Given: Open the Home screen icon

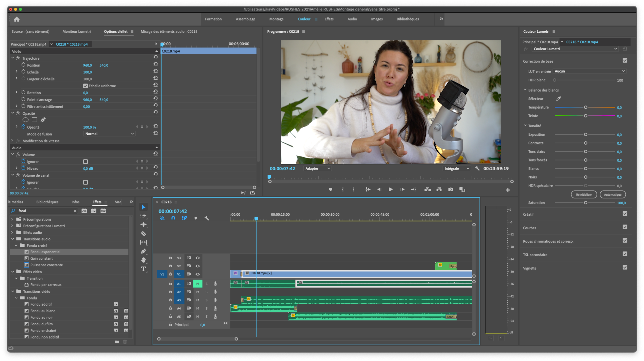Looking at the screenshot, I should point(17,19).
